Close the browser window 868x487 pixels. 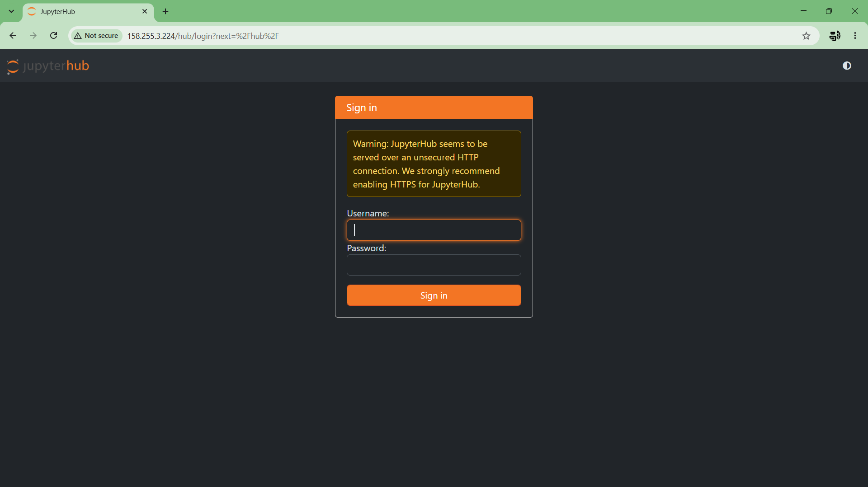[x=854, y=11]
